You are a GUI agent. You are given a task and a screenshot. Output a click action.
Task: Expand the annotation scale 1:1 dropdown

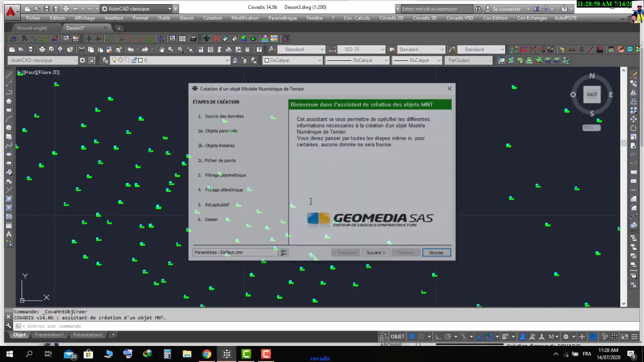(x=554, y=336)
